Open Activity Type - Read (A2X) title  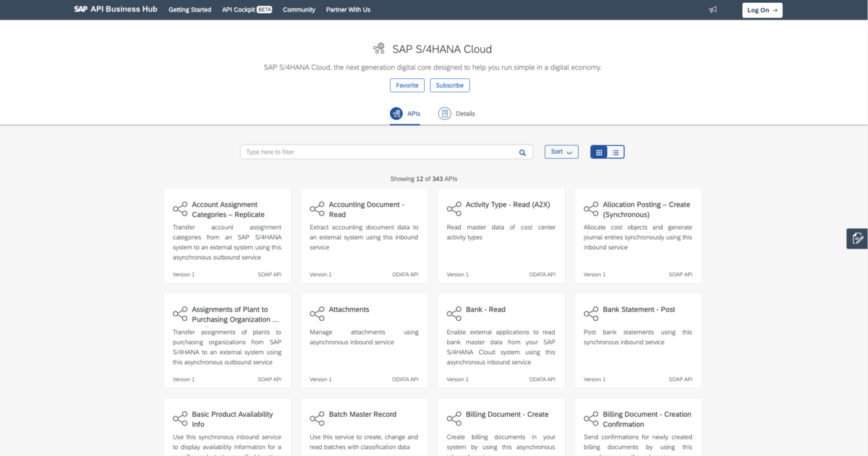(508, 205)
